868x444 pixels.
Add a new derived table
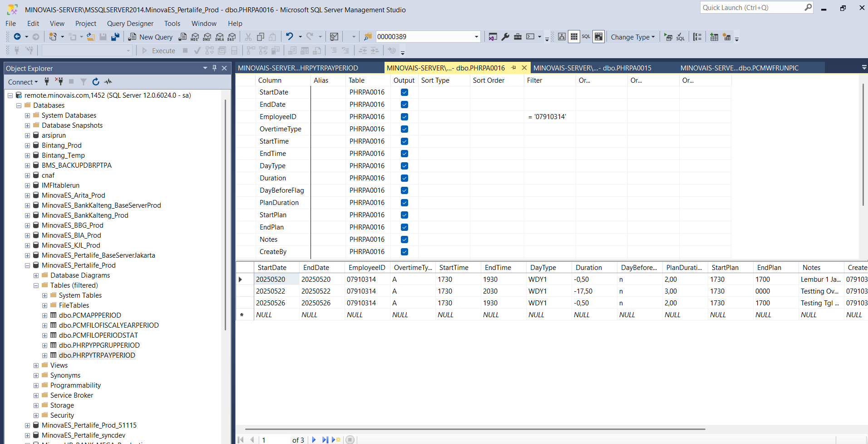tap(727, 37)
